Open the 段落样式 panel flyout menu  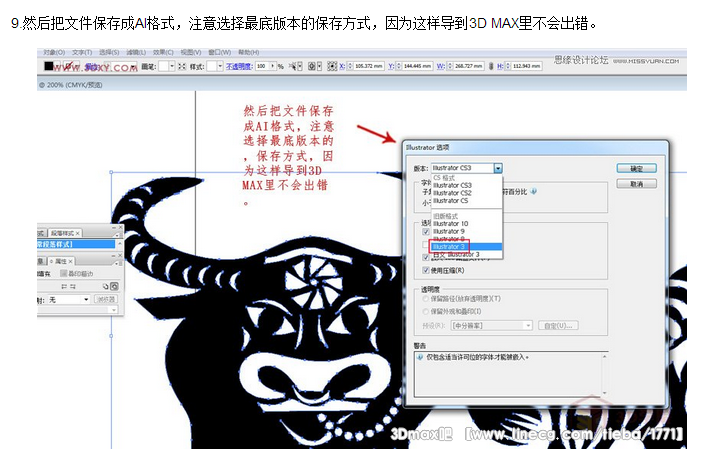(x=117, y=235)
